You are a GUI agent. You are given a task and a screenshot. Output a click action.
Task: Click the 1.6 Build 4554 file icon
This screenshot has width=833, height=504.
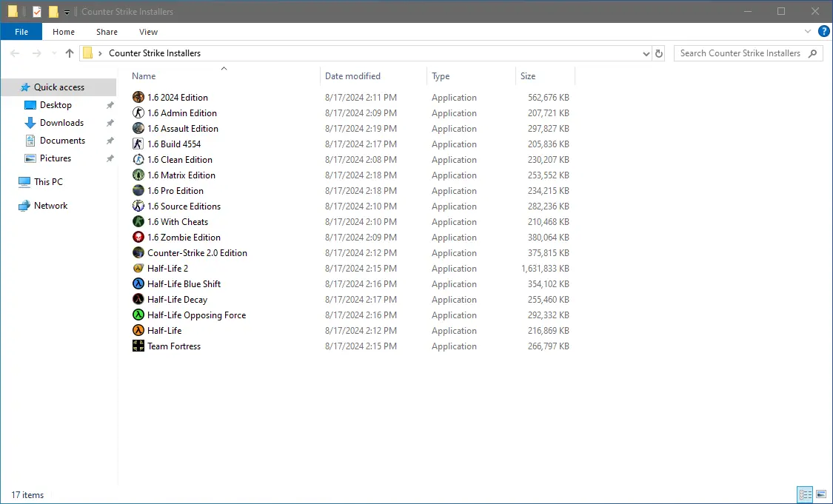[138, 144]
